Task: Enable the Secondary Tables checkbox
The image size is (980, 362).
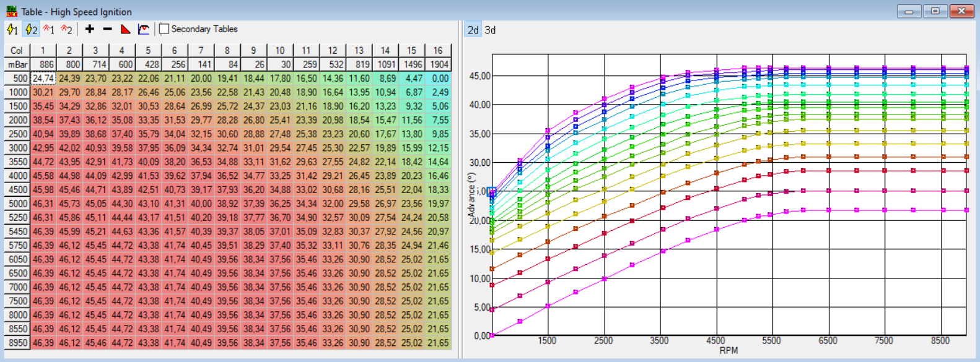Action: (x=164, y=29)
